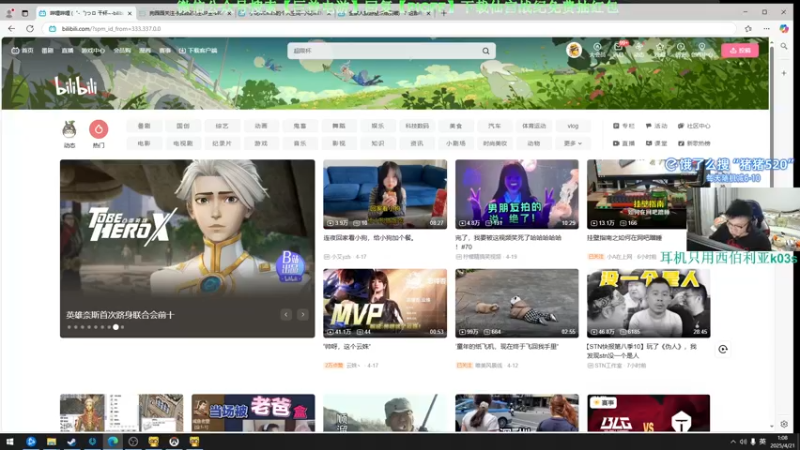This screenshot has height=450, width=800.
Task: Select the 动画 category chip
Action: [x=261, y=126]
